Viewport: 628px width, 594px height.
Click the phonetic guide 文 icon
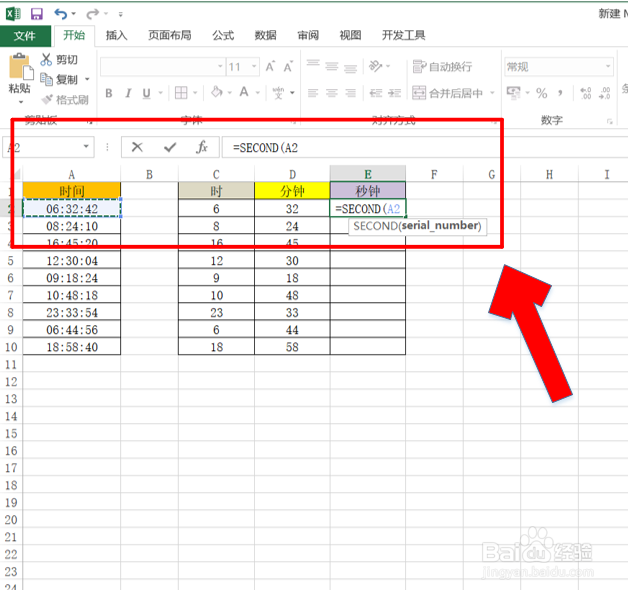click(x=278, y=93)
